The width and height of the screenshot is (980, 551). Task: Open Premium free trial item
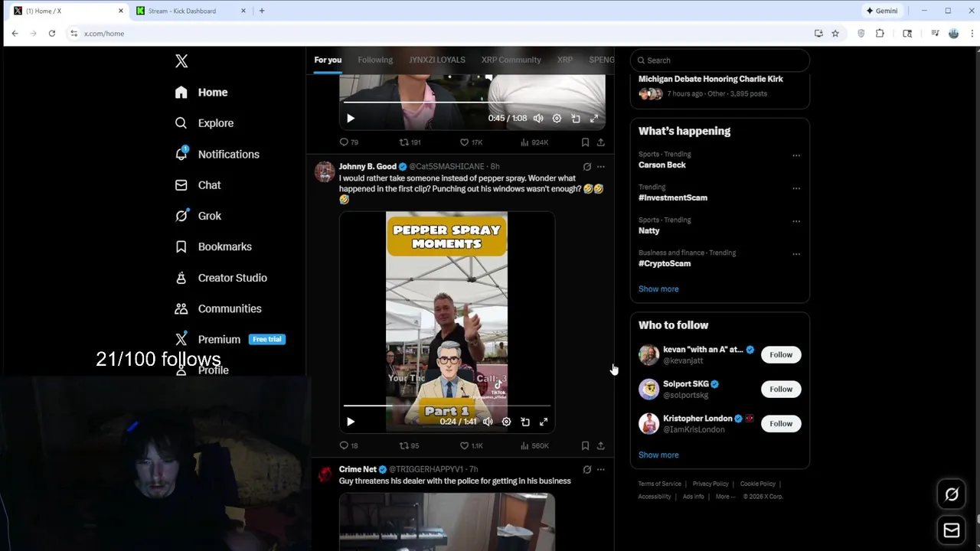click(230, 339)
